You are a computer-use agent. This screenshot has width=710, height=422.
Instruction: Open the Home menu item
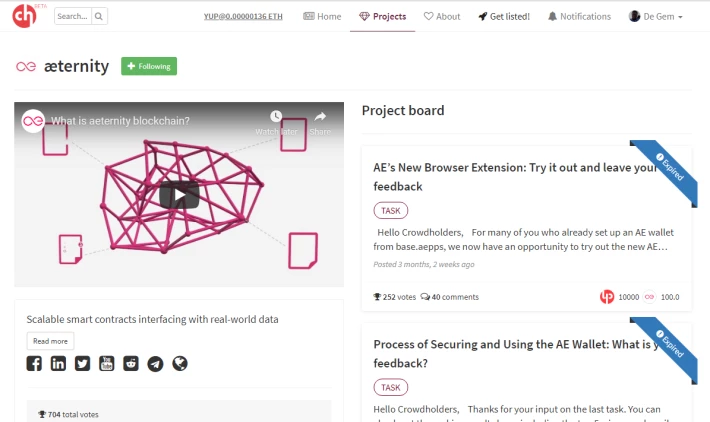(x=322, y=16)
